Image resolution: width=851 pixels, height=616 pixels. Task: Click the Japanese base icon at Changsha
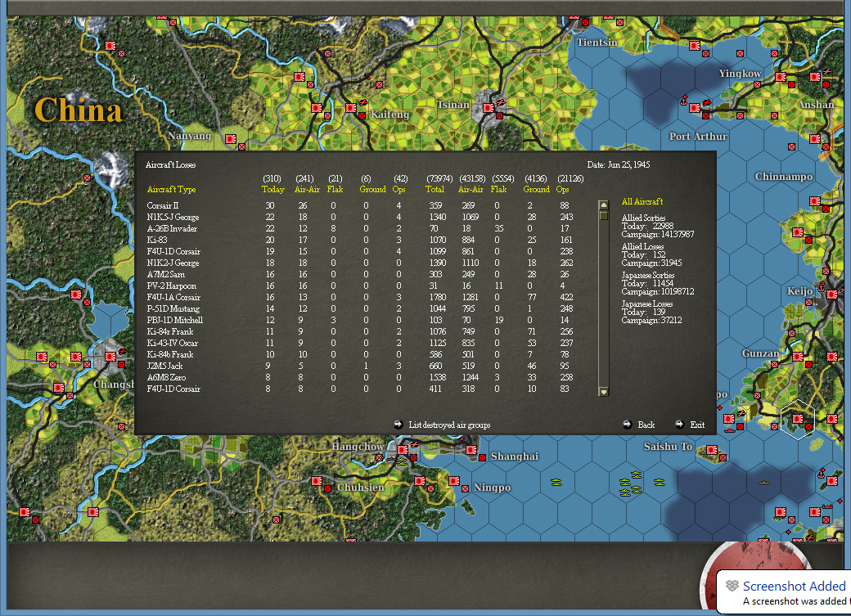pos(110,357)
